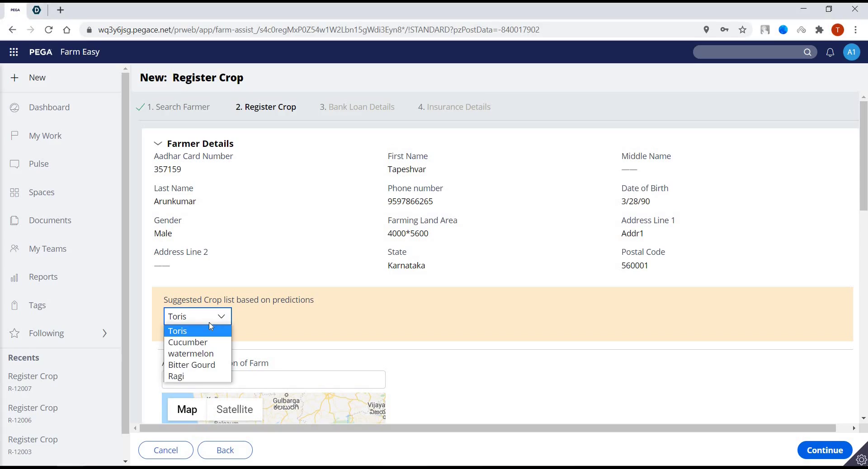Go to browser home icon

[x=67, y=30]
